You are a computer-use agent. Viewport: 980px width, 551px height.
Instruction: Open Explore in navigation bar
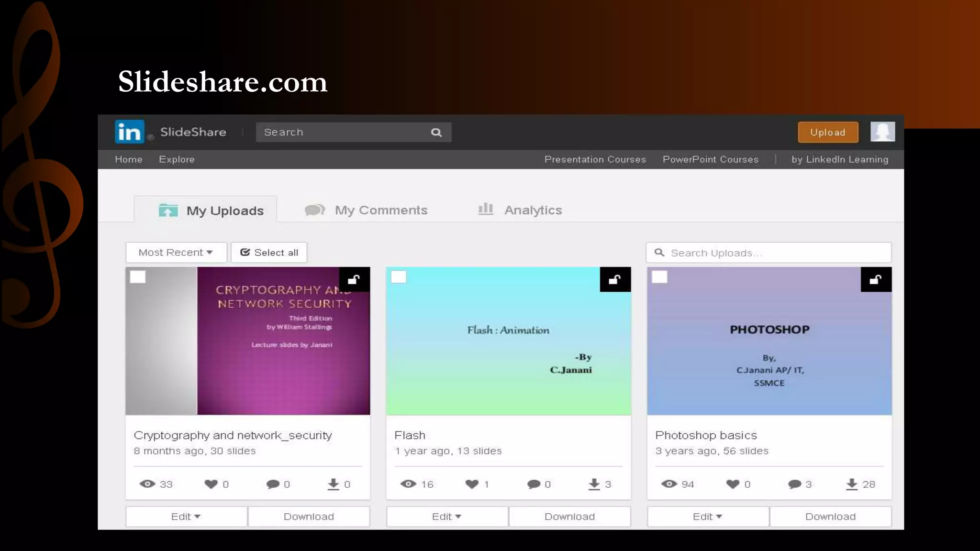pyautogui.click(x=177, y=159)
